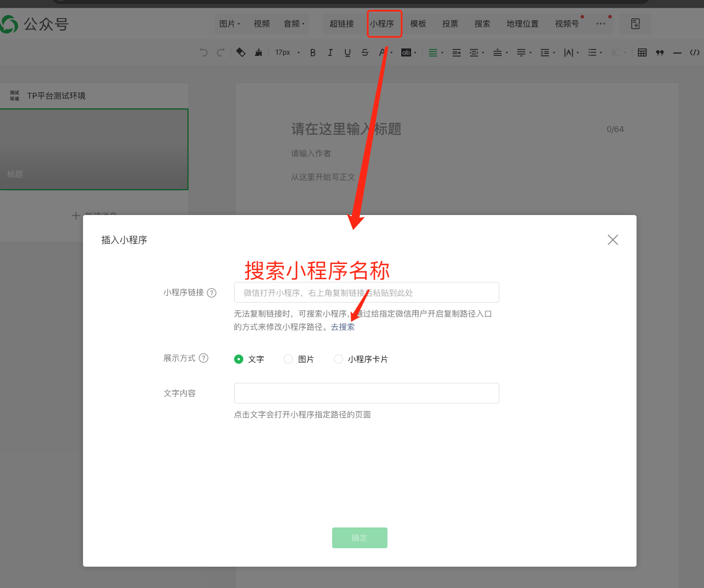Image resolution: width=704 pixels, height=588 pixels.
Task: Follow the 去搜索 link
Action: point(342,327)
